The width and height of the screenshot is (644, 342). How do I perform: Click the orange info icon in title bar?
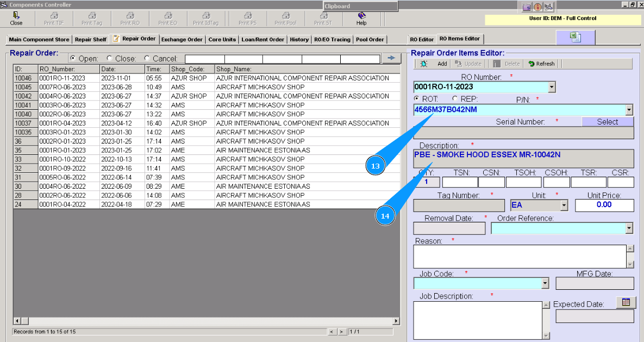(x=537, y=7)
